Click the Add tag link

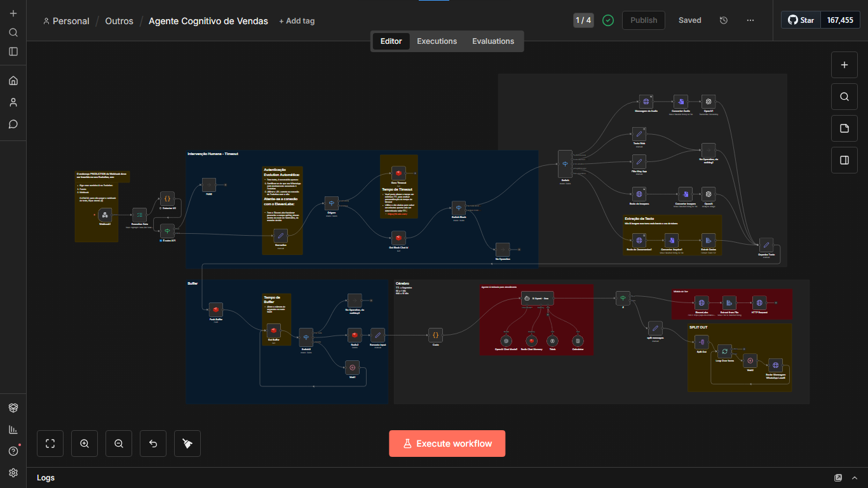297,21
